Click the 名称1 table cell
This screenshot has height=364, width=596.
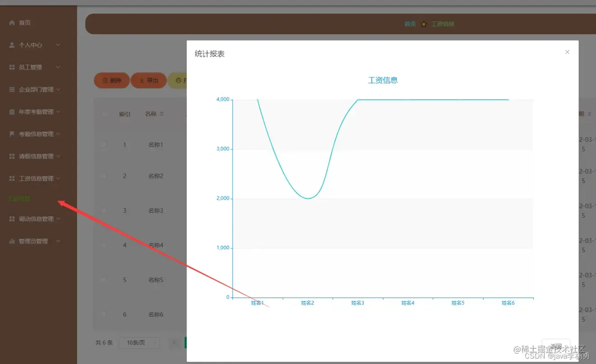tap(155, 145)
